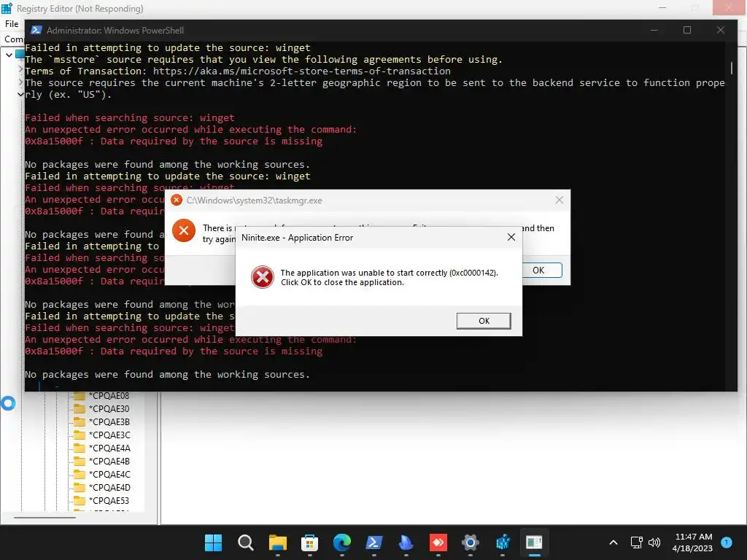
Task: Click the PowerShell window vertical scrollbar thumb
Action: [731, 68]
